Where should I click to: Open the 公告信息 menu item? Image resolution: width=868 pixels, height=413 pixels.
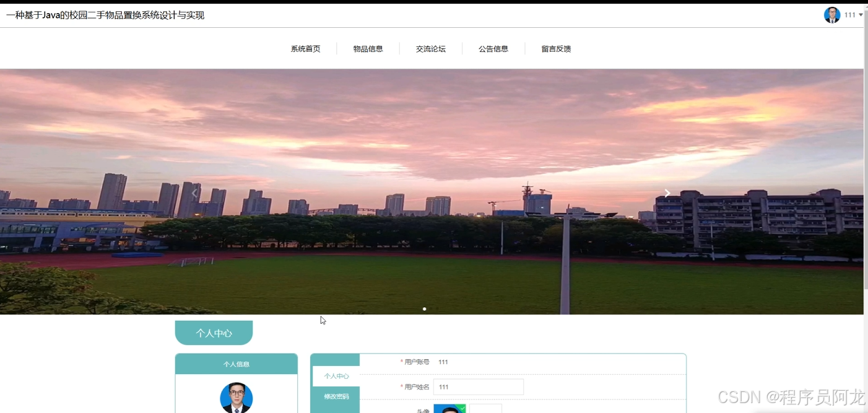coord(493,49)
